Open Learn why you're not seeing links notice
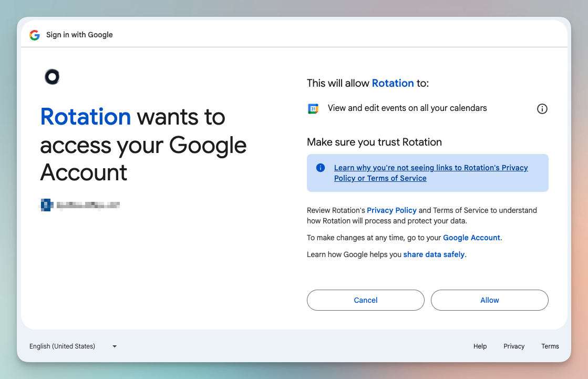Image resolution: width=588 pixels, height=379 pixels. coord(431,173)
